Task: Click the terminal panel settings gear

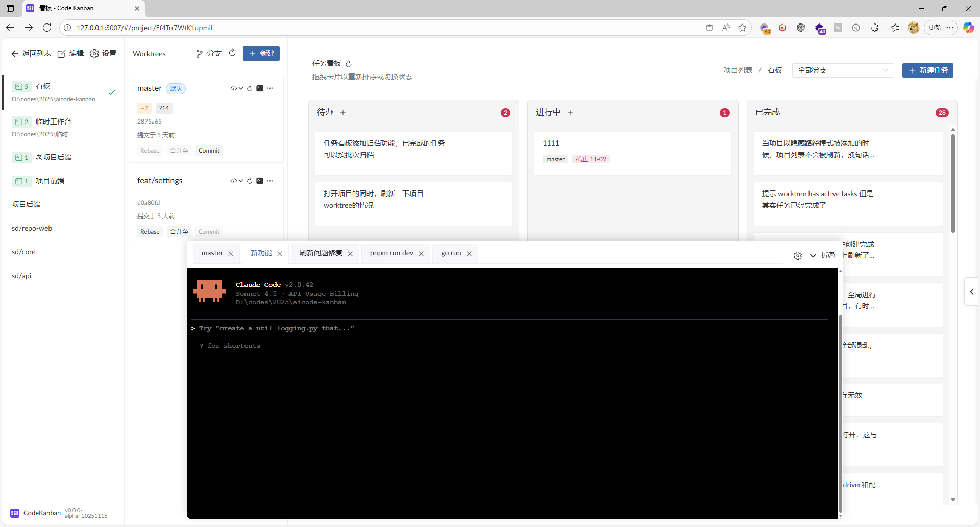Action: [x=798, y=255]
